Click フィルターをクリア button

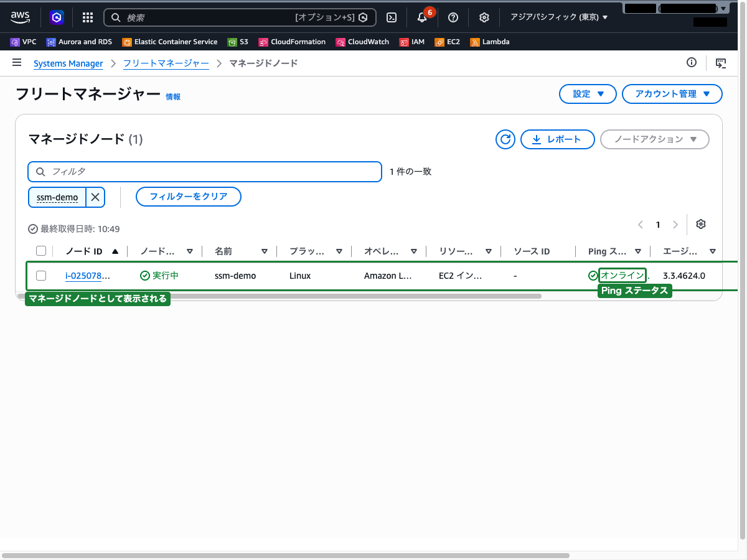[189, 197]
